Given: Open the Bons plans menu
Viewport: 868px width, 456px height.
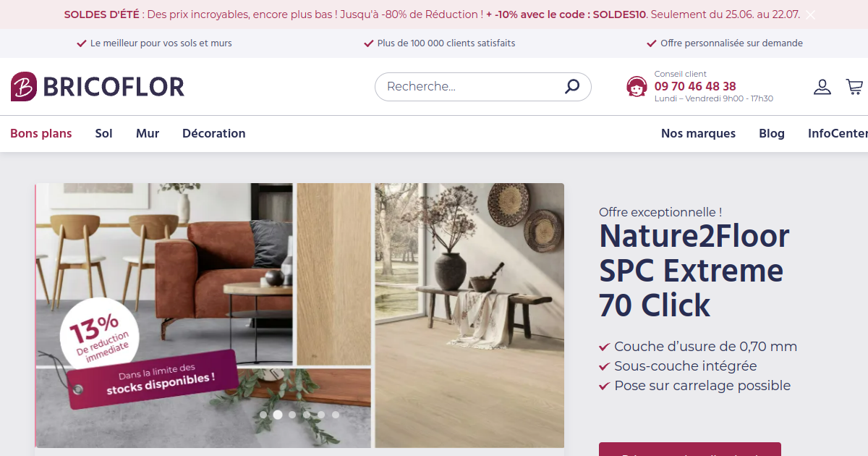Looking at the screenshot, I should 41,133.
